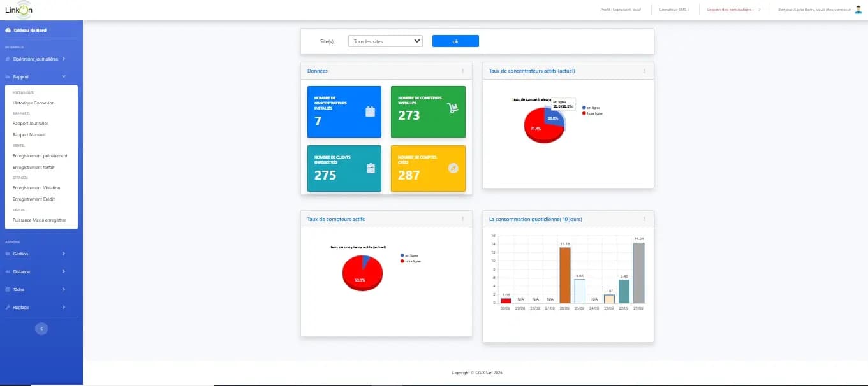Click the Tâche sidebar icon
The width and height of the screenshot is (868, 386).
(8, 289)
